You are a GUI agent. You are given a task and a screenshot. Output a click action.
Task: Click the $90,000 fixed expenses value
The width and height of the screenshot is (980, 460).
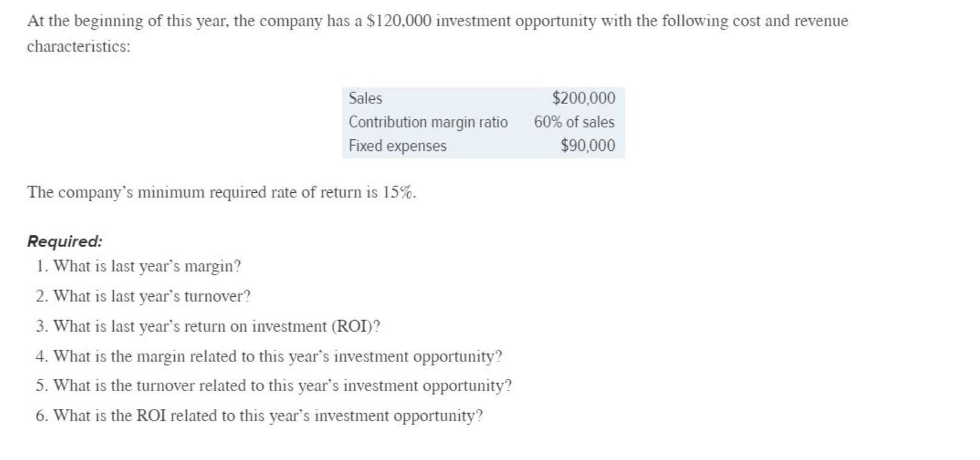(588, 146)
